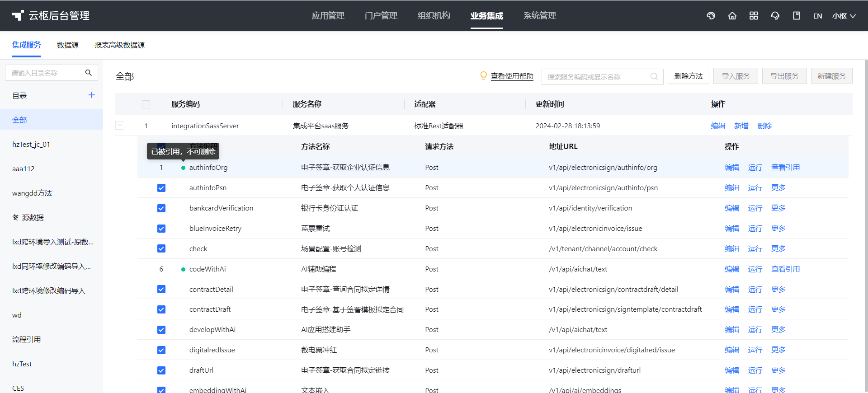Click the 导入服务 button
This screenshot has height=393, width=868.
pyautogui.click(x=736, y=76)
